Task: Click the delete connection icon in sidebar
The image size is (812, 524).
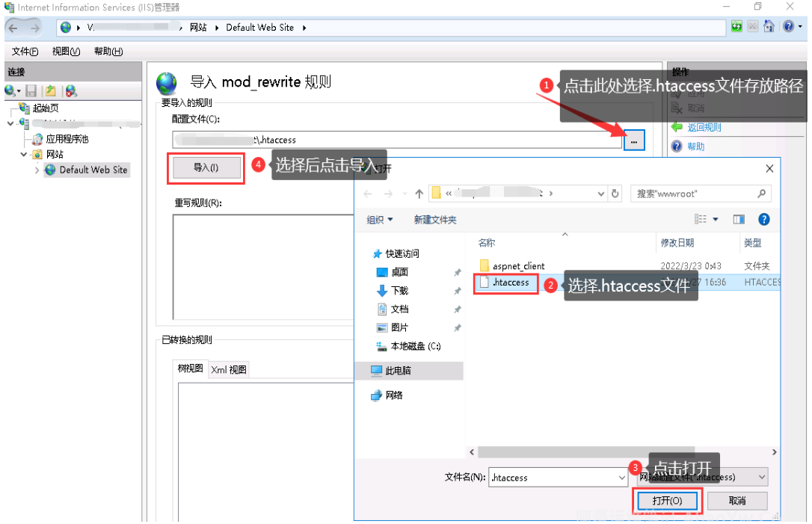Action: click(71, 90)
